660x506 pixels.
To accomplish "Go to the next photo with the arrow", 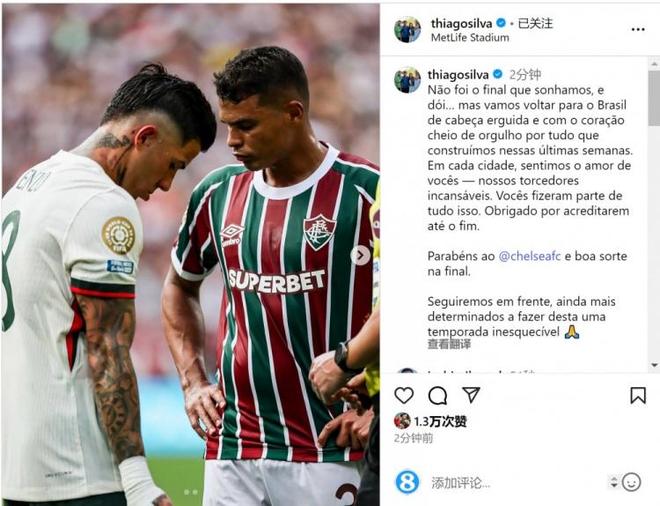I will [360, 255].
